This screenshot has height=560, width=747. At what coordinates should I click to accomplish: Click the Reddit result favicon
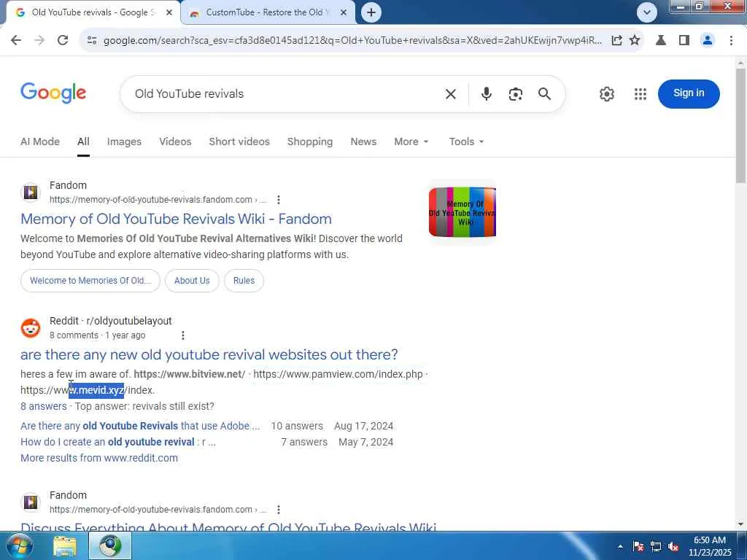click(x=31, y=328)
